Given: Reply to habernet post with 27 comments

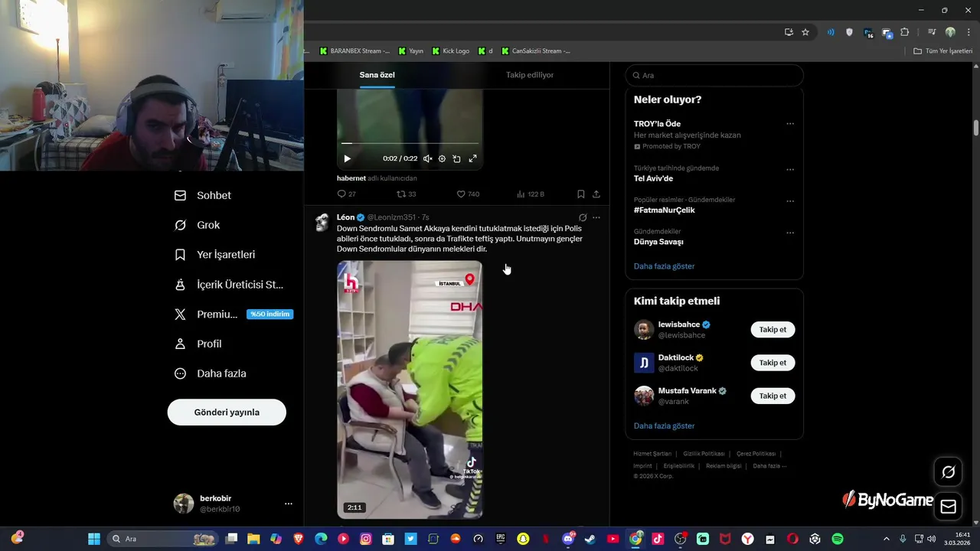Looking at the screenshot, I should coord(346,194).
